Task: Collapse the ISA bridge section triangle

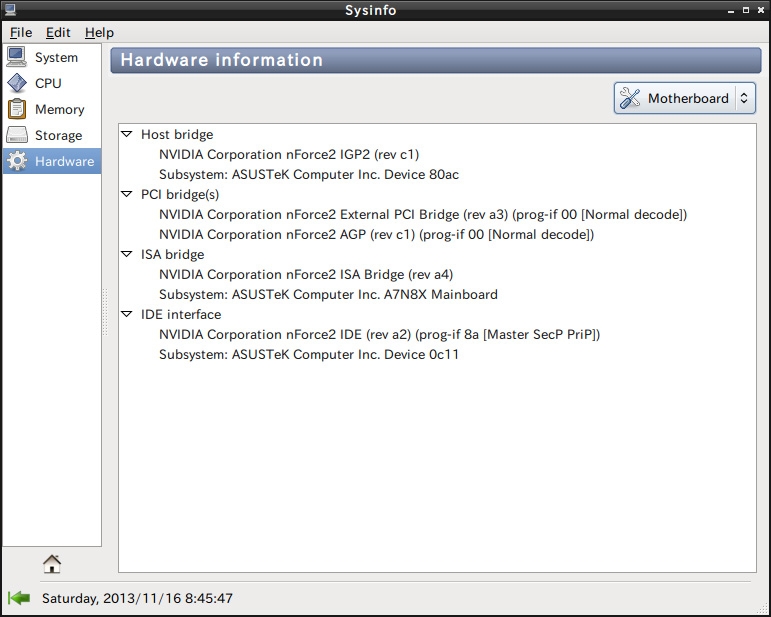Action: coord(127,254)
